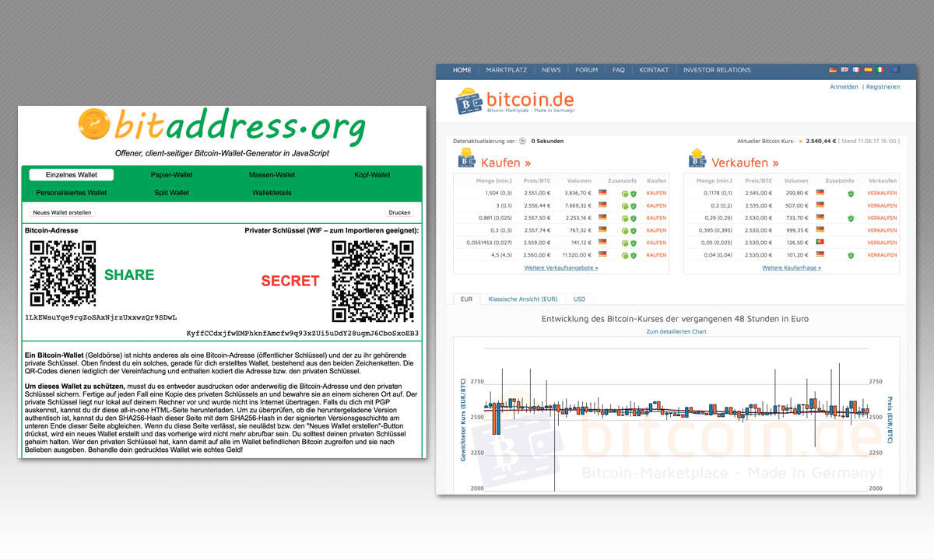Open NEWS in bitcoin.de navigation
The width and height of the screenshot is (934, 560).
click(551, 70)
